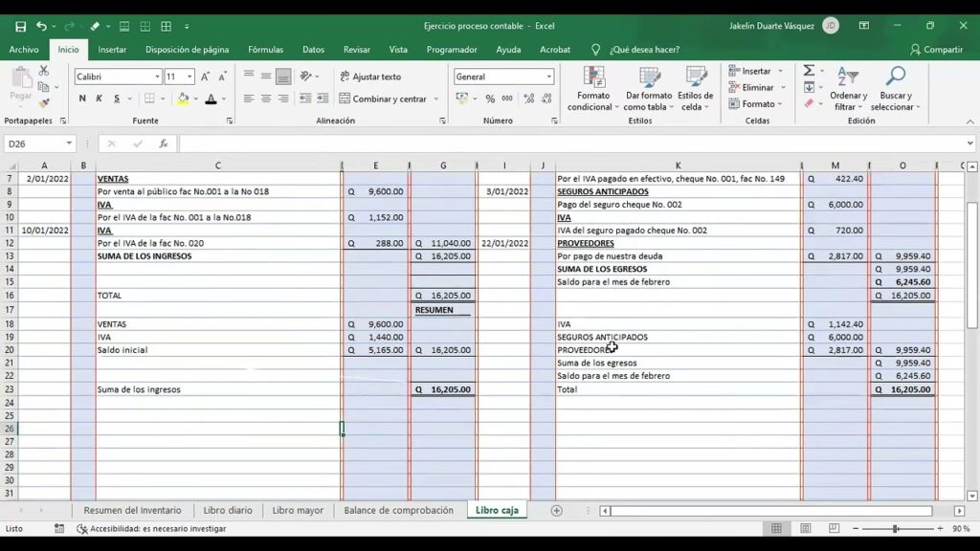Open the Fórmulas ribbon tab
Viewport: 980px width, 551px height.
click(x=265, y=50)
